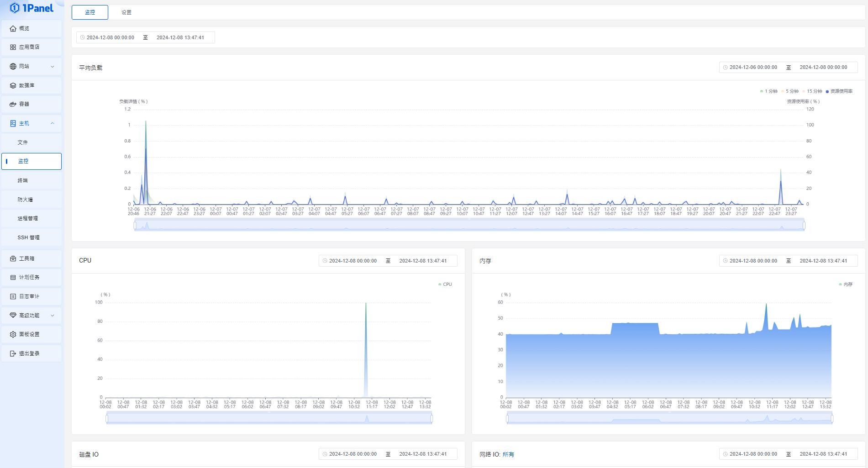The width and height of the screenshot is (868, 468).
Task: Open 日志审计 via its log icon
Action: (x=13, y=296)
